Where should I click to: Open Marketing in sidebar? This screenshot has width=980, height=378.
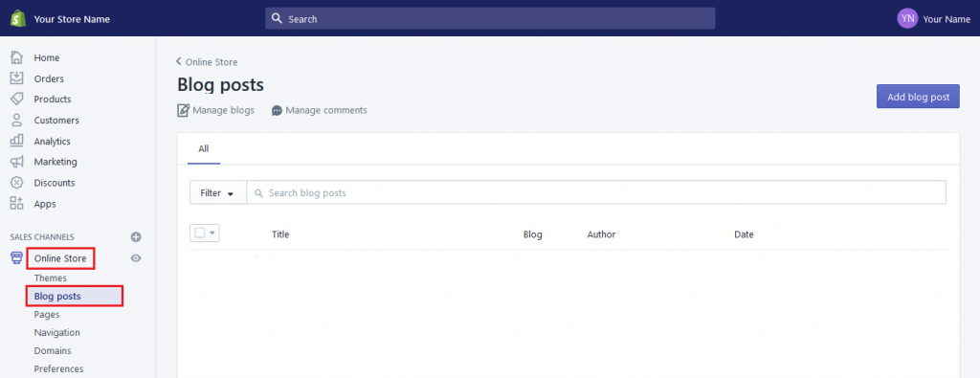[x=56, y=162]
